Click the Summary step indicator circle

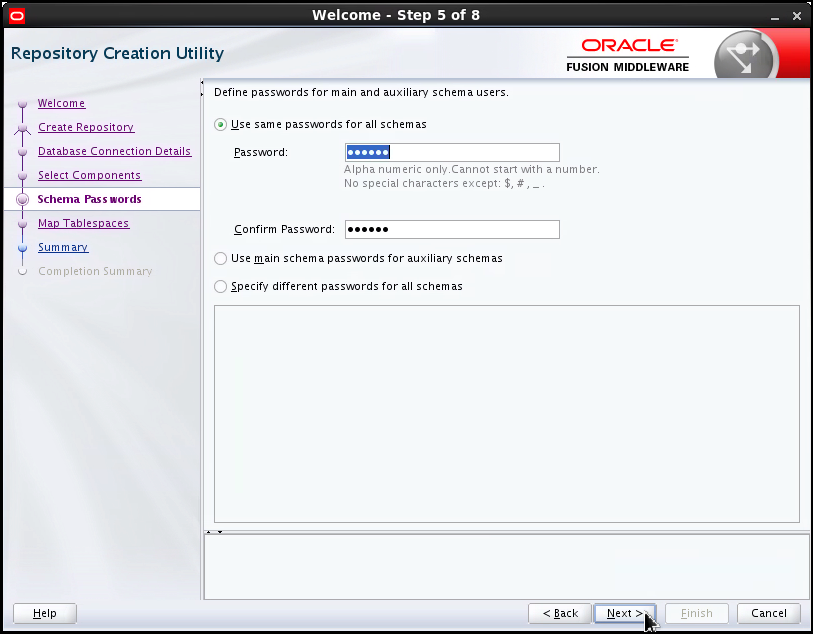click(22, 247)
